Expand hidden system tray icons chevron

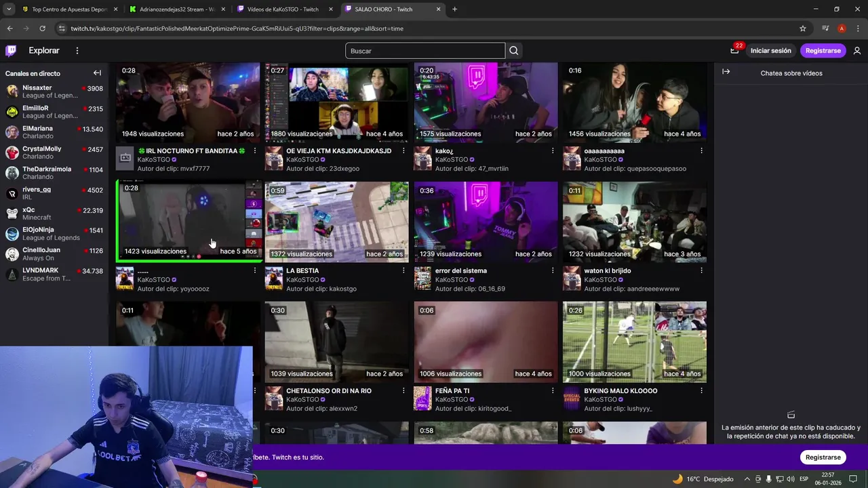(x=747, y=479)
